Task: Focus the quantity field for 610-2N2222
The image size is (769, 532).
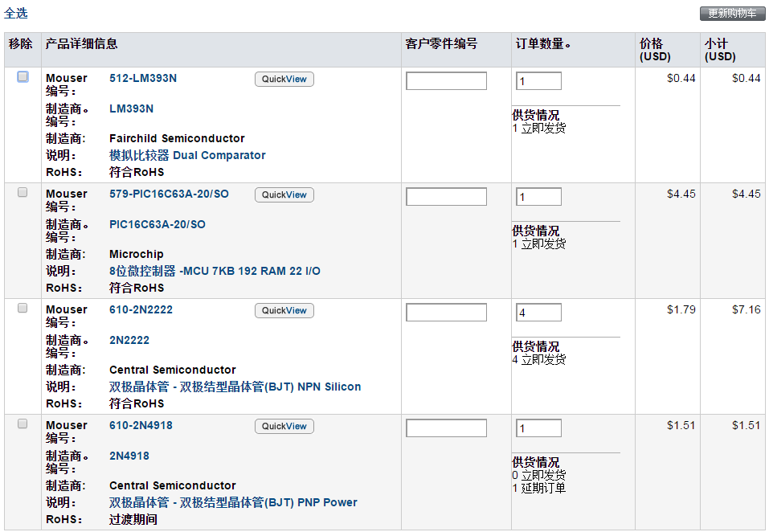Action: point(538,313)
